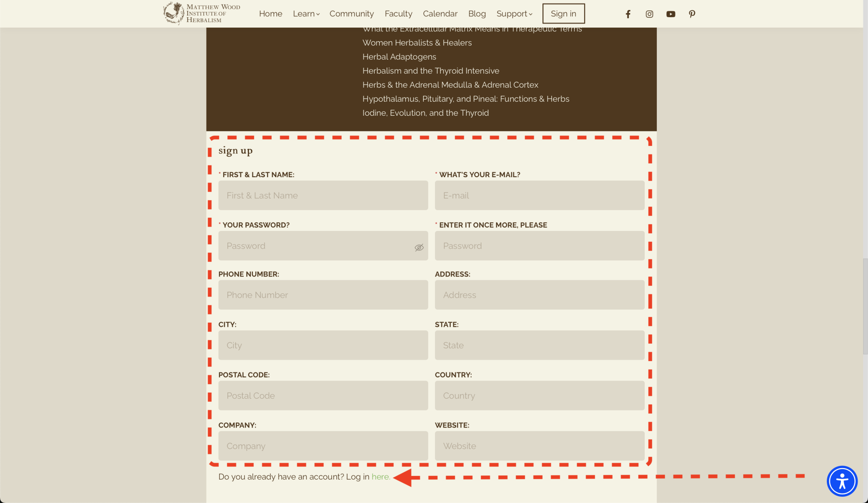Click the Matthew Wood Institute logo

pyautogui.click(x=202, y=13)
